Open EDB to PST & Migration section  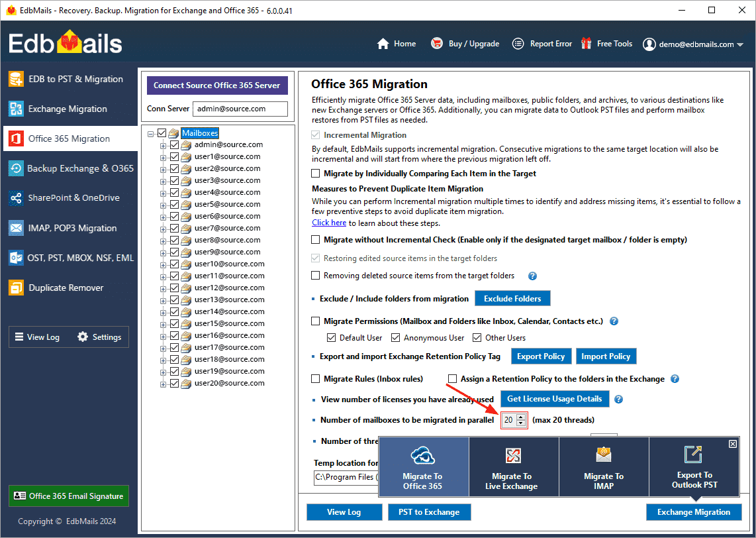coord(70,79)
